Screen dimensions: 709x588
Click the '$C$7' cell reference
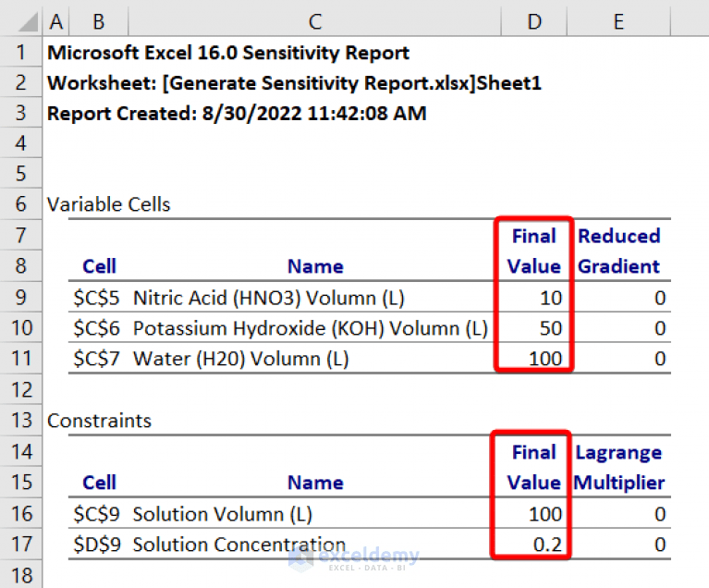coord(97,359)
